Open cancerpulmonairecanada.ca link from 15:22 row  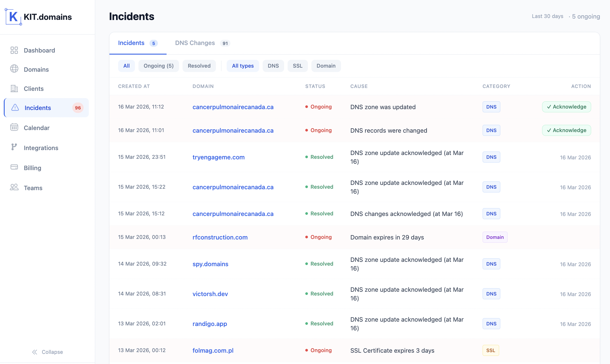click(x=233, y=187)
